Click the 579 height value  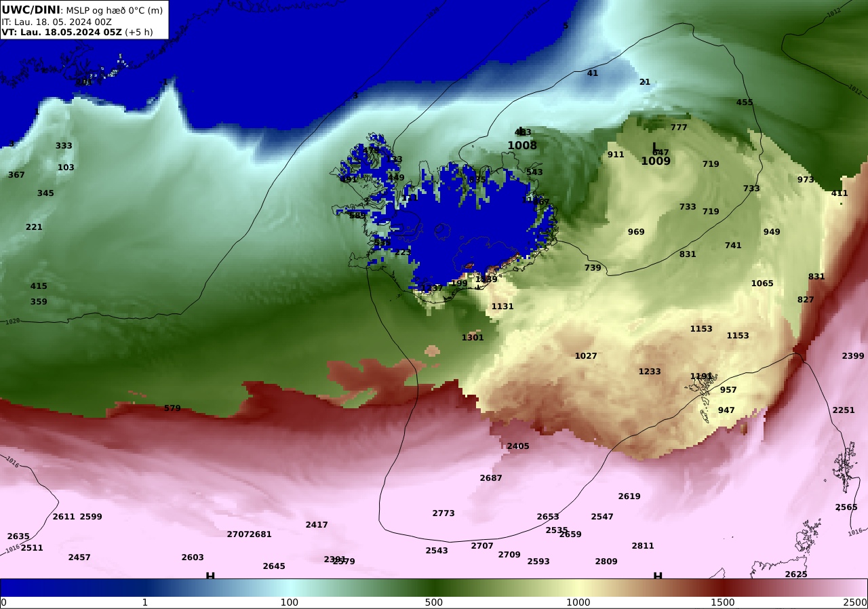click(172, 408)
